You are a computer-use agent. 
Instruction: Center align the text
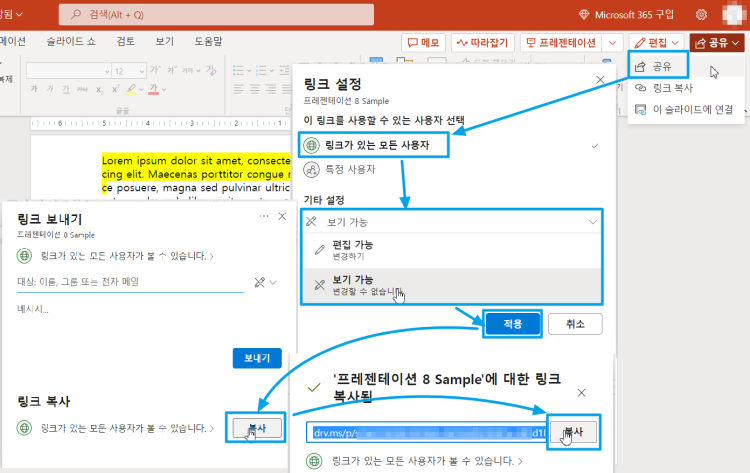[255, 89]
